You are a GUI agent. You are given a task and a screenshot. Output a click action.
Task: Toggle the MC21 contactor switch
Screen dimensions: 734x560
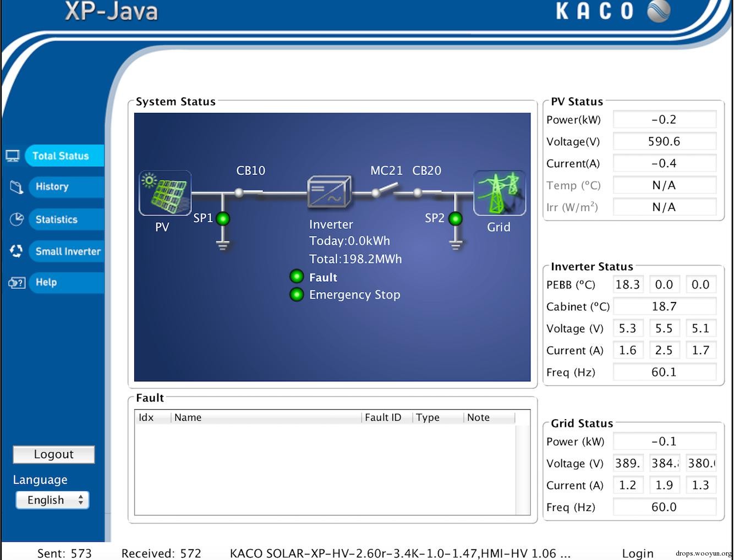(386, 190)
